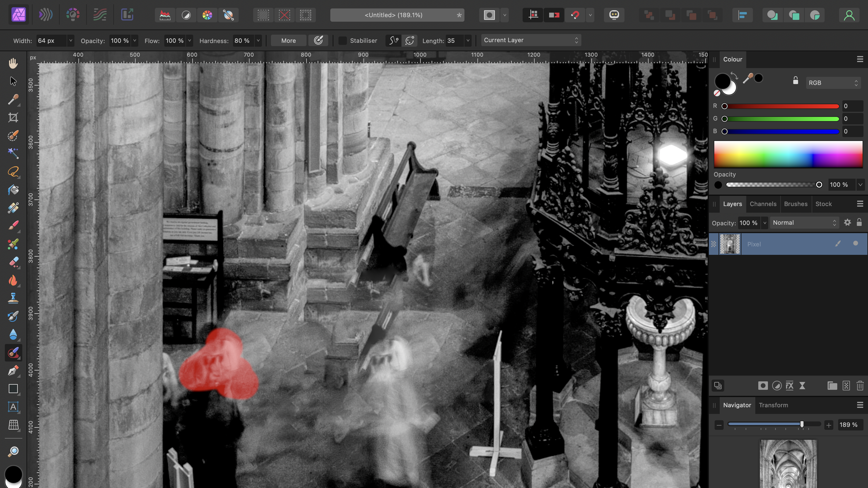Select the Paint Mixer Brush tool
The width and height of the screenshot is (868, 488).
pos(13,244)
